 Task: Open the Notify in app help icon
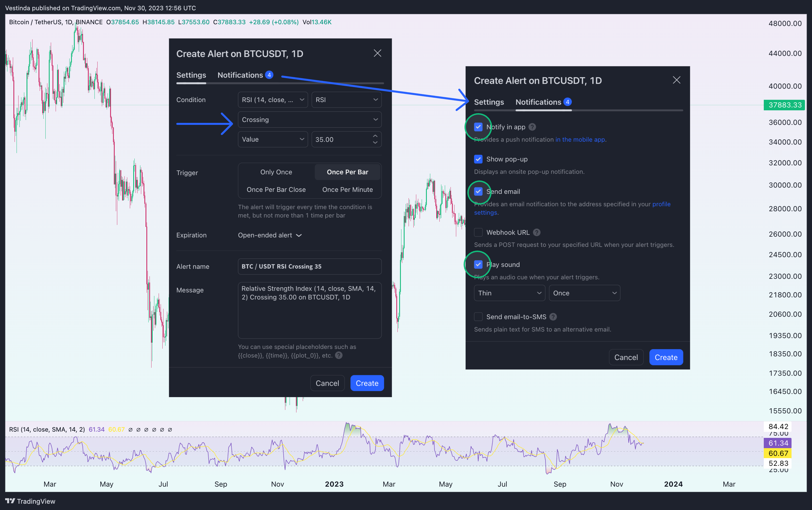pyautogui.click(x=532, y=127)
